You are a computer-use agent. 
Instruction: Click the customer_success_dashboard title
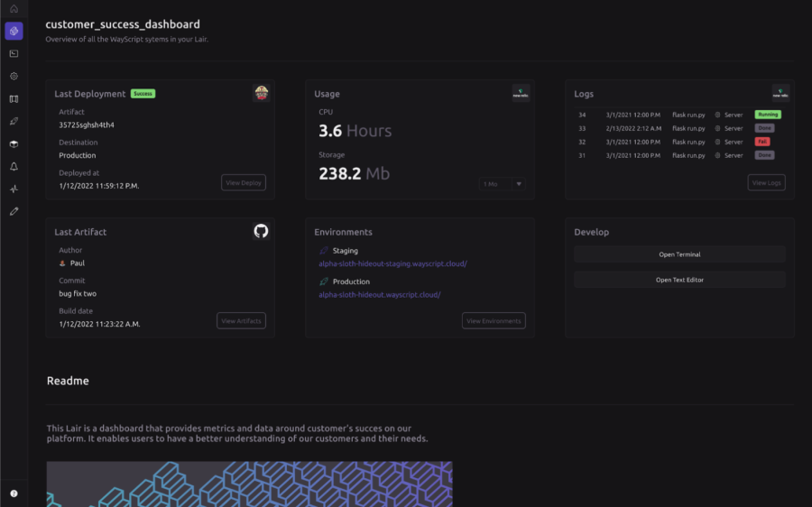point(123,24)
